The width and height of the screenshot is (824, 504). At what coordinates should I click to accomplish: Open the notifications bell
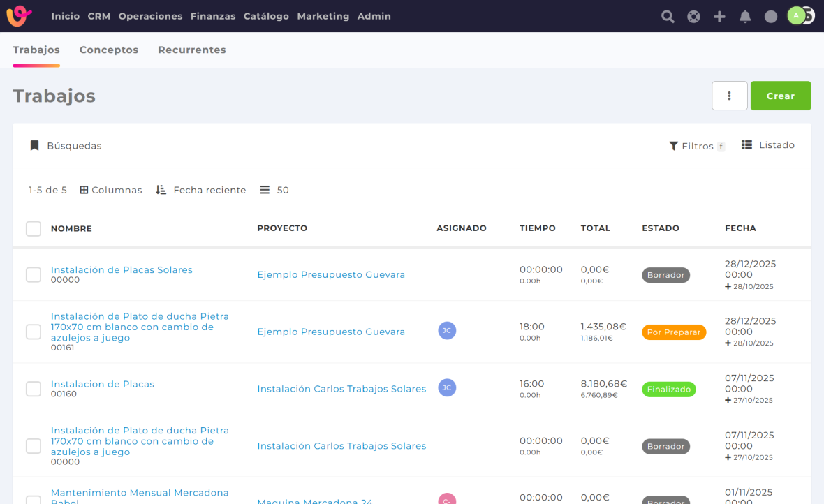[x=745, y=17]
